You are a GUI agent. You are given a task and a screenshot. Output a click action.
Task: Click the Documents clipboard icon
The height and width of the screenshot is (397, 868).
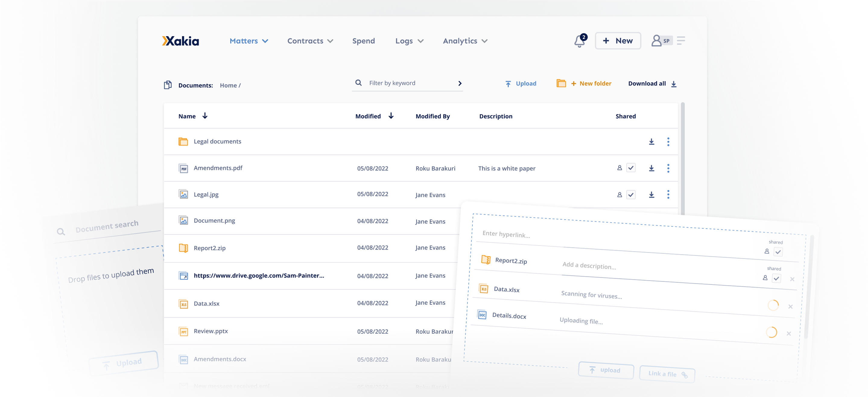pos(167,85)
